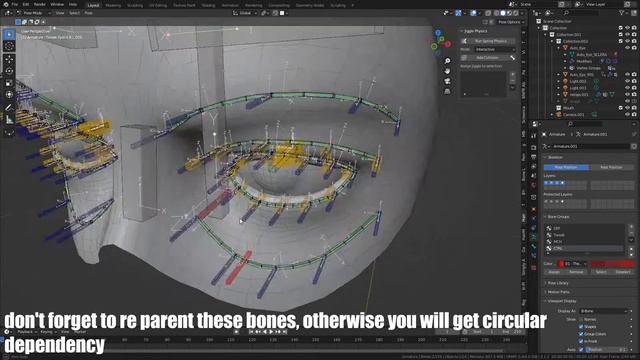Open the Jiggle Physics Mode dropdown
Viewport: 640px width, 360px height.
click(x=495, y=49)
